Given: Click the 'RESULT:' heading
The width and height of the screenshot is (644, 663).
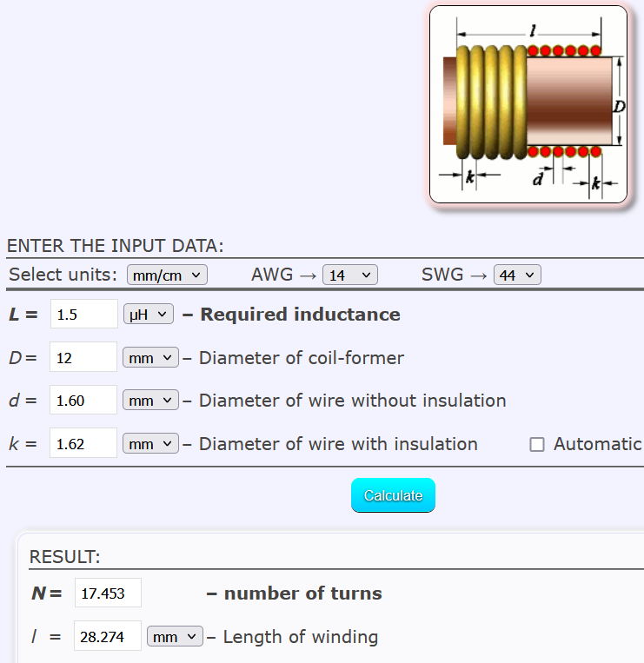Looking at the screenshot, I should (x=64, y=557).
